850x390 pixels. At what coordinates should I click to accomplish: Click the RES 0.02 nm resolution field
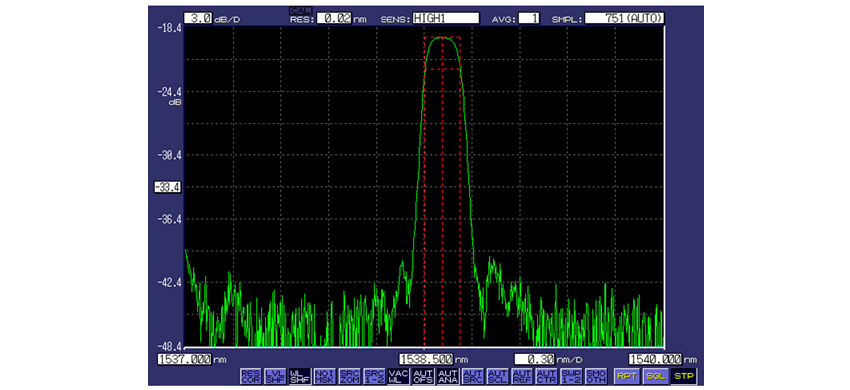click(x=334, y=18)
